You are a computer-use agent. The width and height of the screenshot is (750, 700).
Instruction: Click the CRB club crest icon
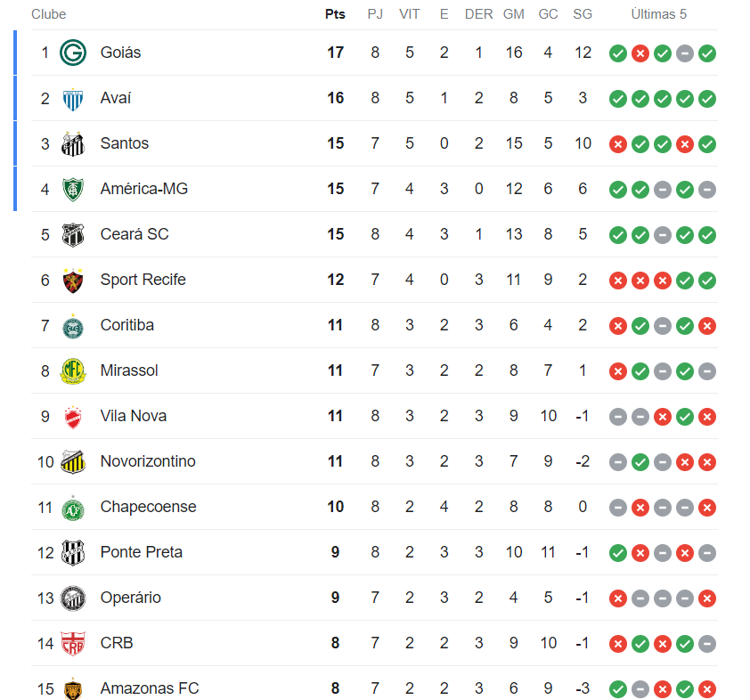73,644
